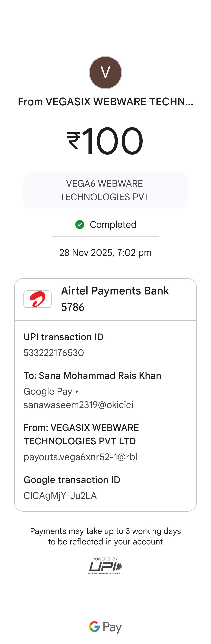The width and height of the screenshot is (211, 644).
Task: Click the rupee symbol beside 100
Action: (73, 141)
